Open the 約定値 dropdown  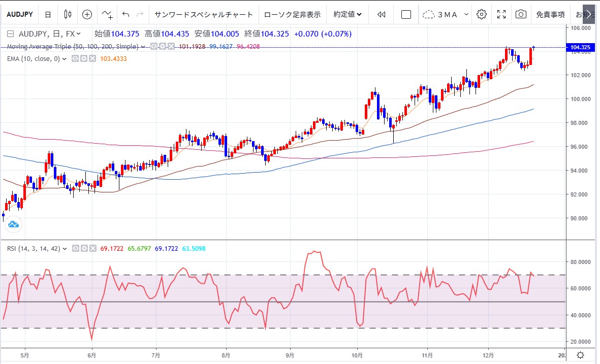pos(347,14)
